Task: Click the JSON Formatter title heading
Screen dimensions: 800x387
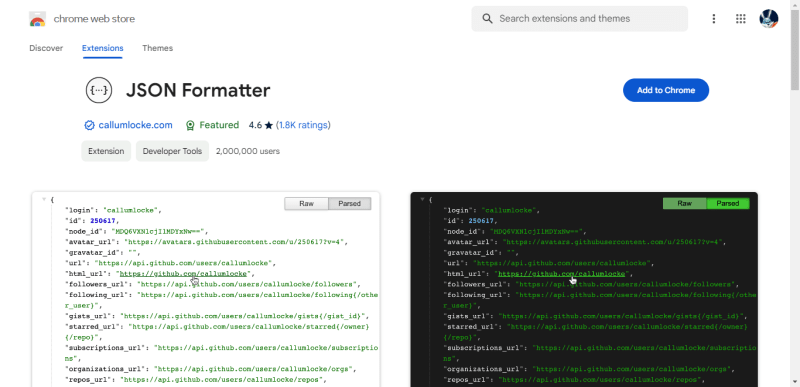Action: click(198, 91)
